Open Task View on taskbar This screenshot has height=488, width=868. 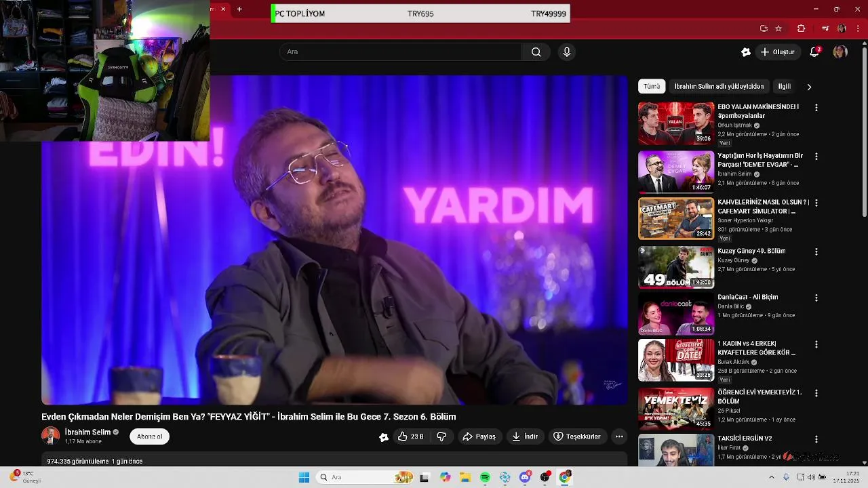coord(425,478)
